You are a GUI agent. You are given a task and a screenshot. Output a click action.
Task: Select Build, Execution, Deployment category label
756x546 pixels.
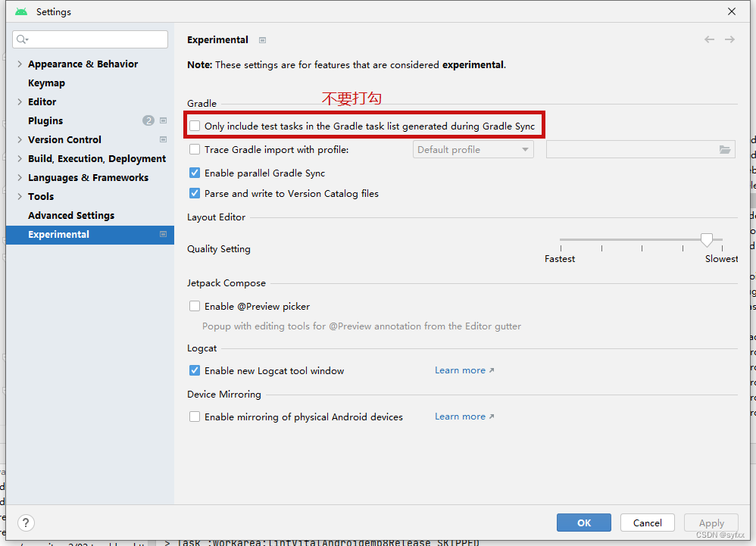(97, 158)
